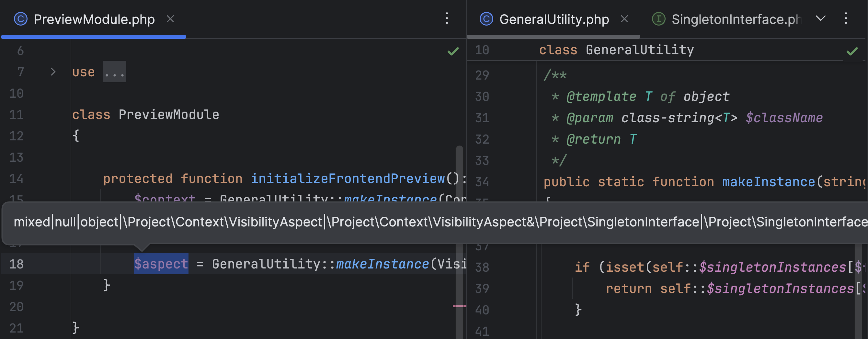Click GeneralUtility reference on line 18
The image size is (868, 339).
[x=266, y=264]
